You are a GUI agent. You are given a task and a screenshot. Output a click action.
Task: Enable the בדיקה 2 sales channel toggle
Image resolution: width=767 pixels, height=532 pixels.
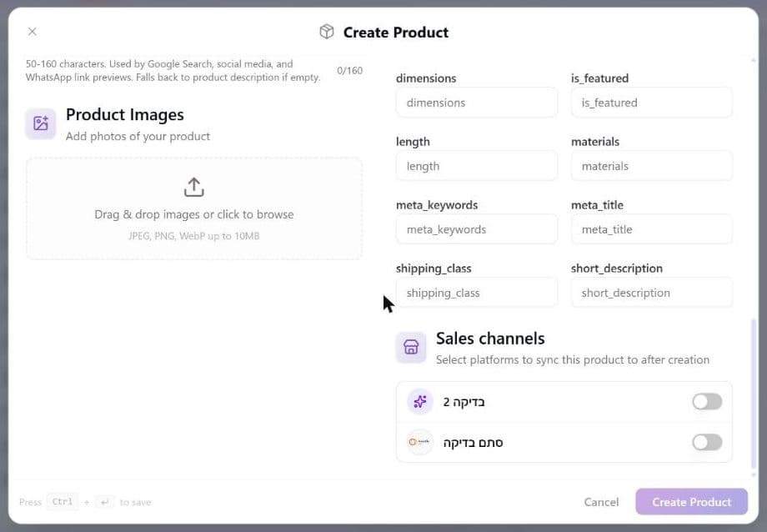click(x=707, y=402)
